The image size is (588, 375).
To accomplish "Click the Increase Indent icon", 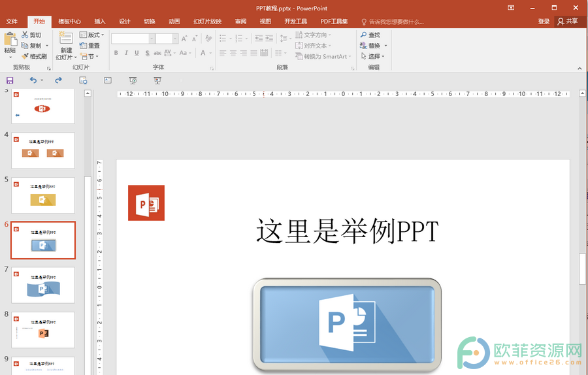I will (269, 39).
